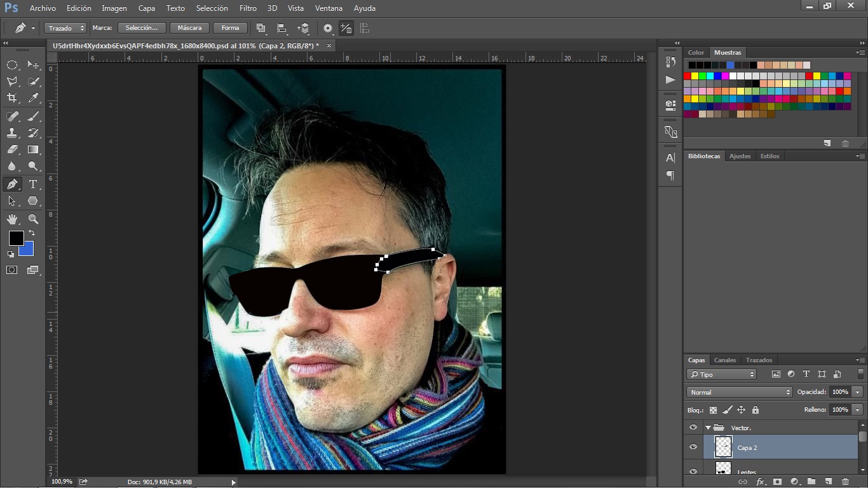Viewport: 868px width, 488px height.
Task: Hide the Vector. group layer
Action: pyautogui.click(x=693, y=428)
